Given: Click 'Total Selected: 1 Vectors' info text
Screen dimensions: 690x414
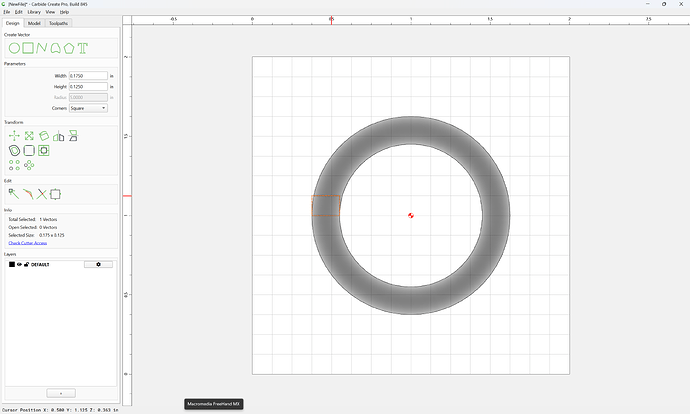Looking at the screenshot, I should [33, 219].
